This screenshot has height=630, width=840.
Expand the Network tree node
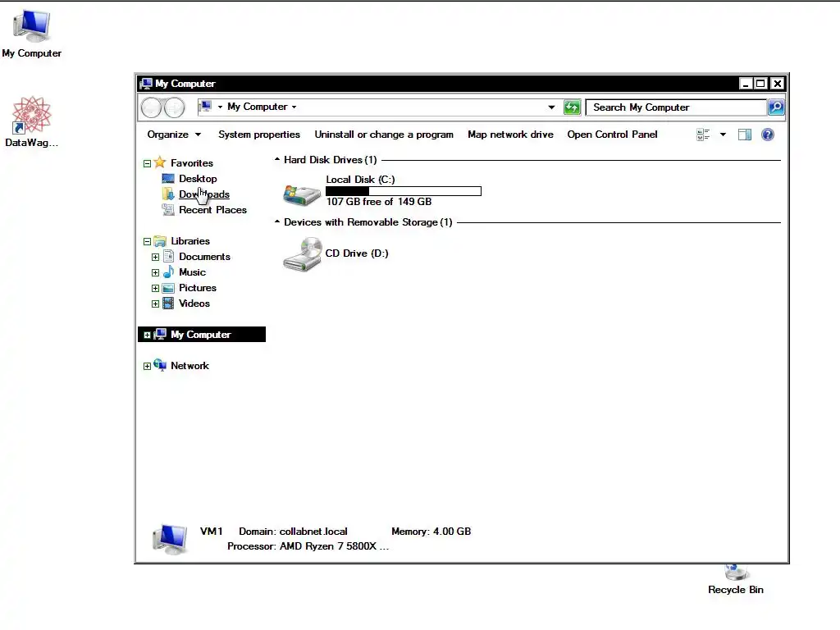[x=147, y=367]
